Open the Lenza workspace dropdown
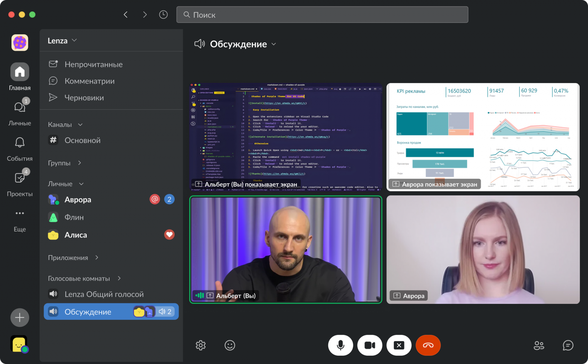Screen dimensions: 588x364 click(x=63, y=41)
